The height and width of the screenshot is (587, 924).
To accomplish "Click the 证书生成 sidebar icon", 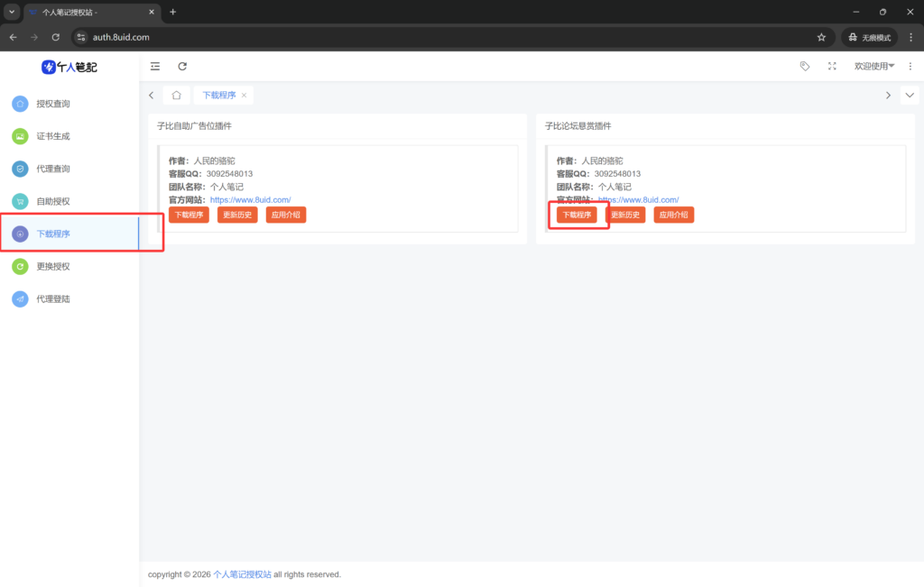I will coord(20,136).
